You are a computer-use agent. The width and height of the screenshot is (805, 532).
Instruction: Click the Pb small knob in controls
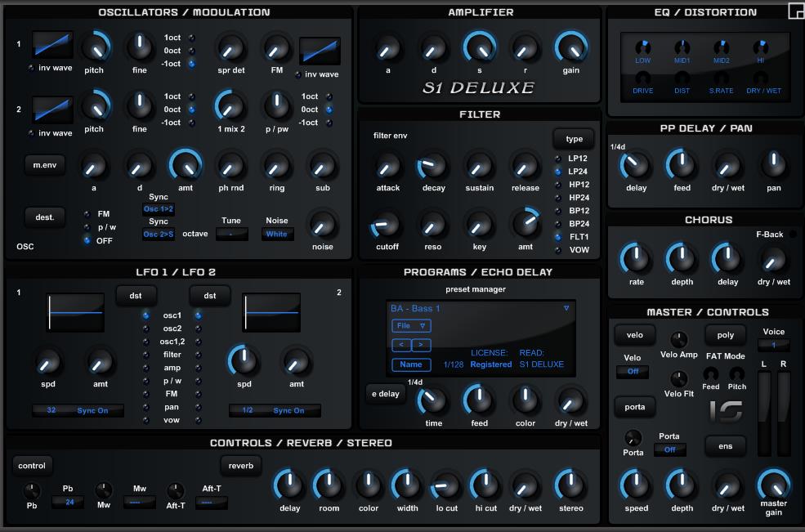click(x=32, y=491)
